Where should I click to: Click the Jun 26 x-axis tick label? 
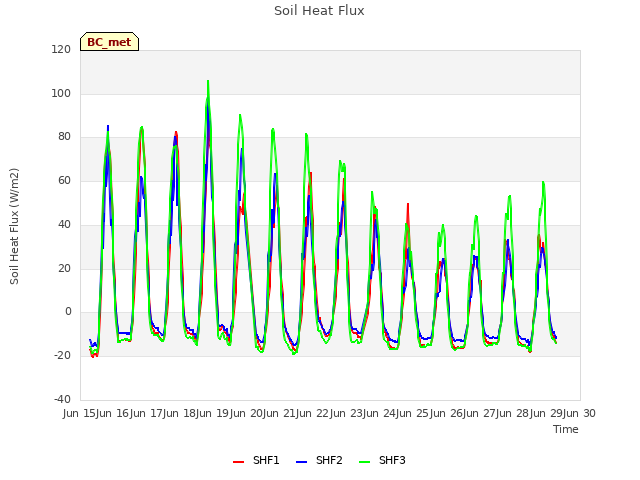[447, 413]
